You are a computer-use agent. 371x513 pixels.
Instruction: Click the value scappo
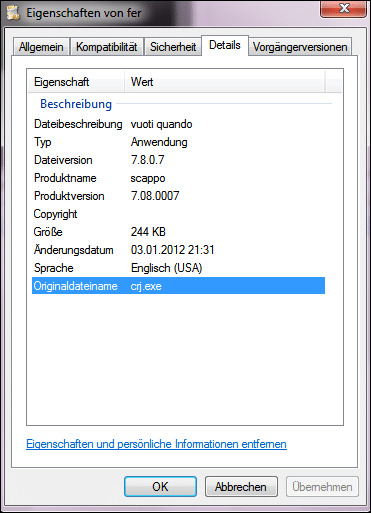coord(148,178)
